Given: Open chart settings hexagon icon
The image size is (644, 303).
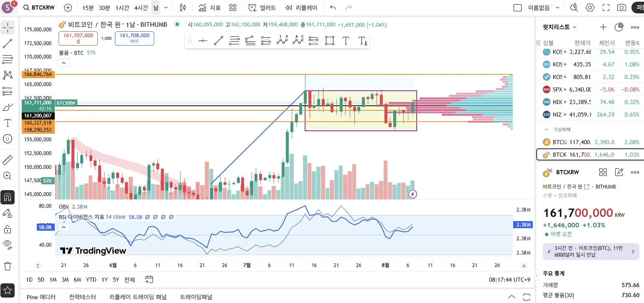Looking at the screenshot, I should 590,8.
